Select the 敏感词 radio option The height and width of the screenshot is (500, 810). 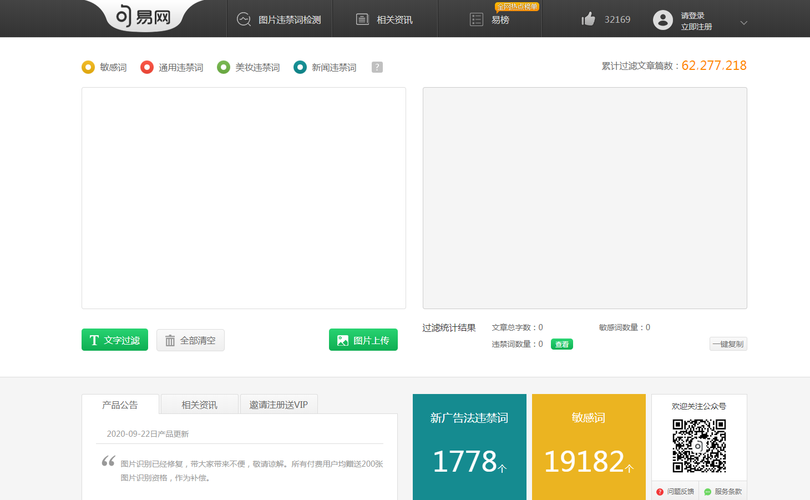coord(88,68)
